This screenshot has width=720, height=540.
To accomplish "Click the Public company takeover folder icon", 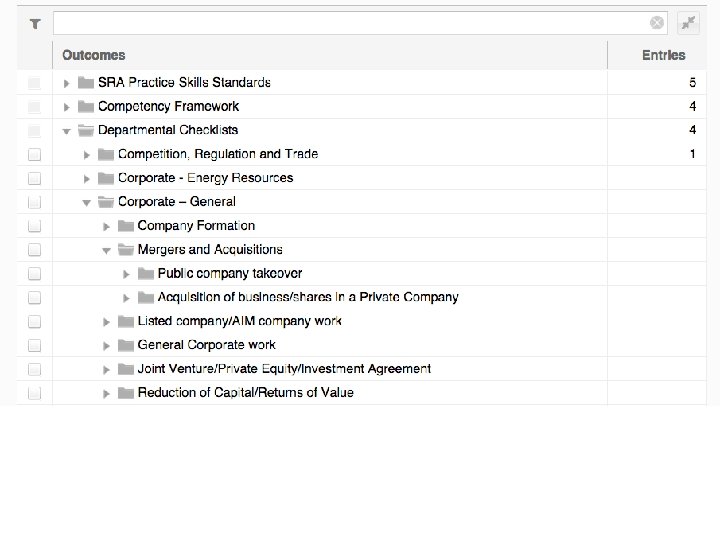I will coord(145,273).
